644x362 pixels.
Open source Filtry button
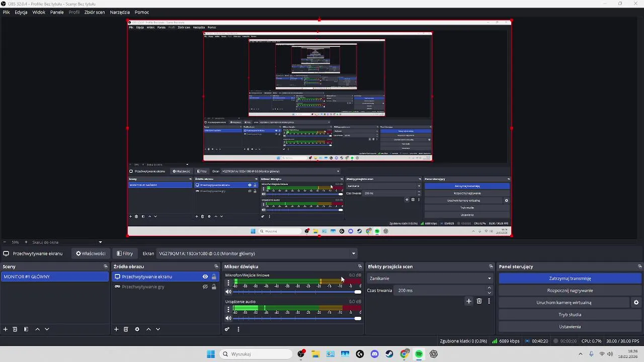(x=125, y=253)
